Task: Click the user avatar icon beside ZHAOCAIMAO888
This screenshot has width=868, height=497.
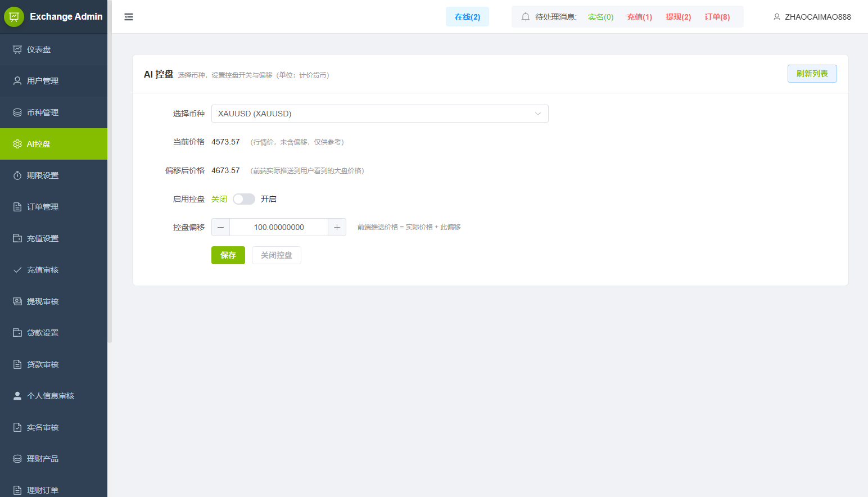Action: coord(777,17)
